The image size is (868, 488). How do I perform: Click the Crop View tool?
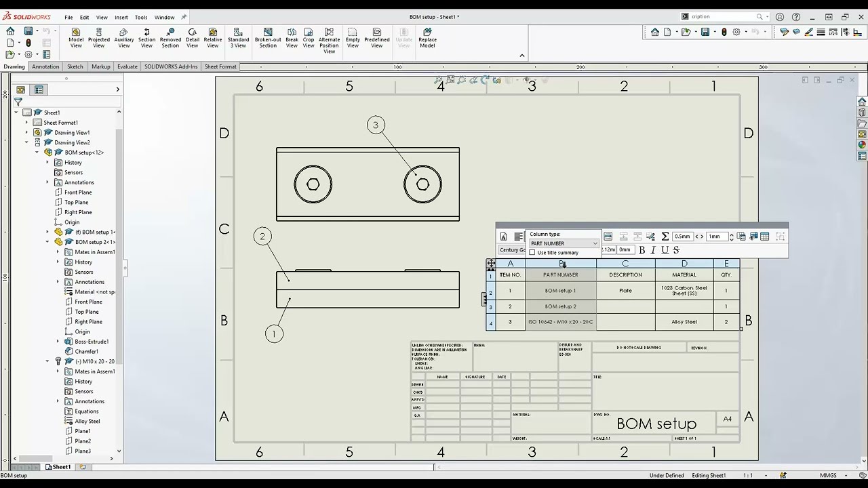click(x=309, y=38)
